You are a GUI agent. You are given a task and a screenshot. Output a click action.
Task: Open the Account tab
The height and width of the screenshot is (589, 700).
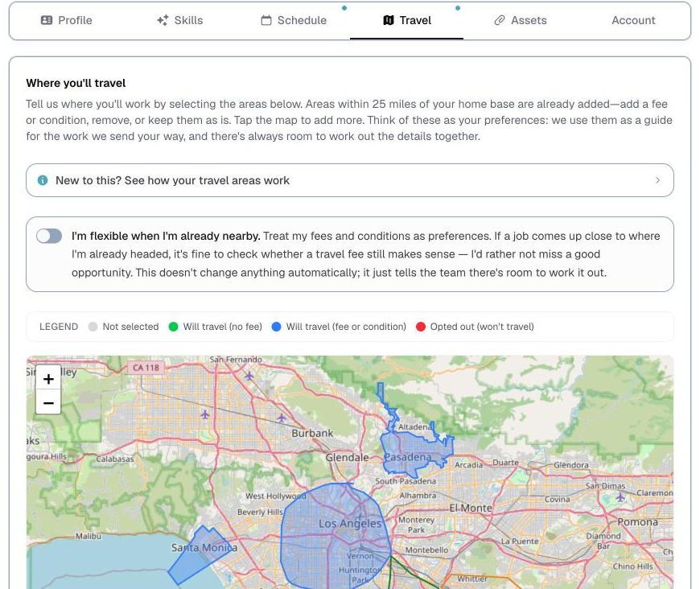[x=633, y=20]
